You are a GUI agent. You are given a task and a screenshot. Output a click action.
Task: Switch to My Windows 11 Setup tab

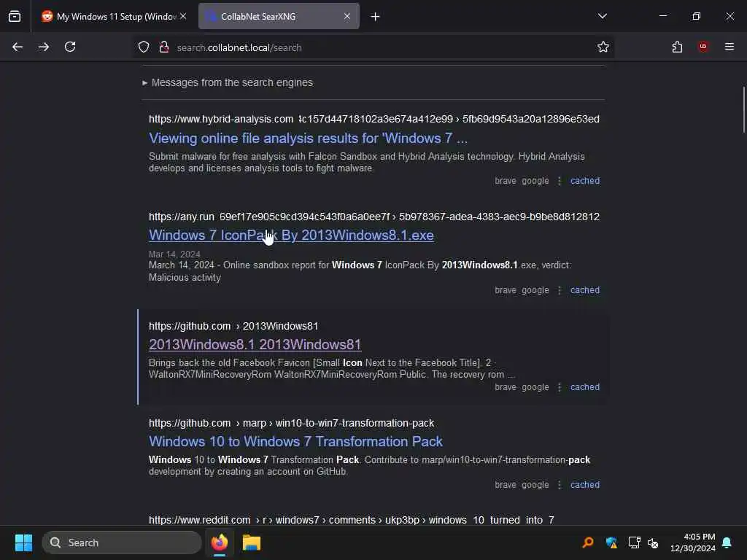pyautogui.click(x=113, y=16)
